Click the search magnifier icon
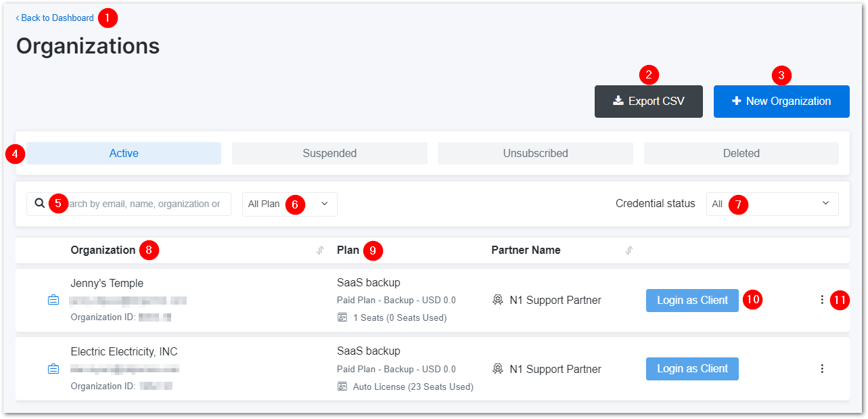 click(x=40, y=203)
